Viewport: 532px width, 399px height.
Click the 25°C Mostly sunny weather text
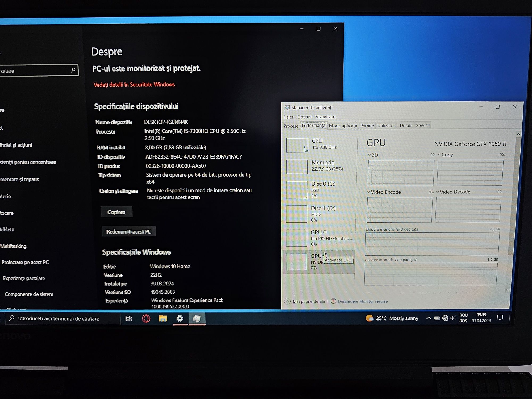click(397, 318)
